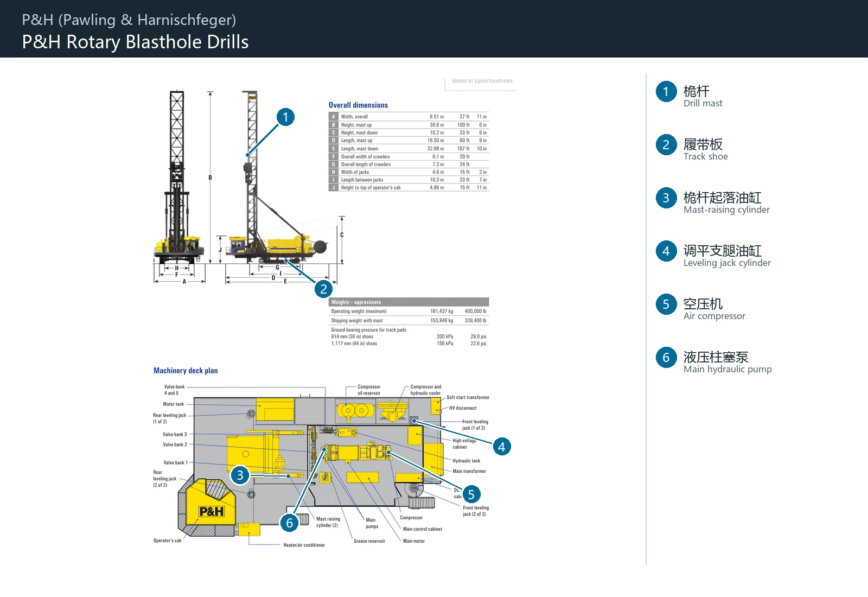The image size is (868, 597).
Task: Select the 'Main transformer' deck plan label
Action: click(x=469, y=471)
